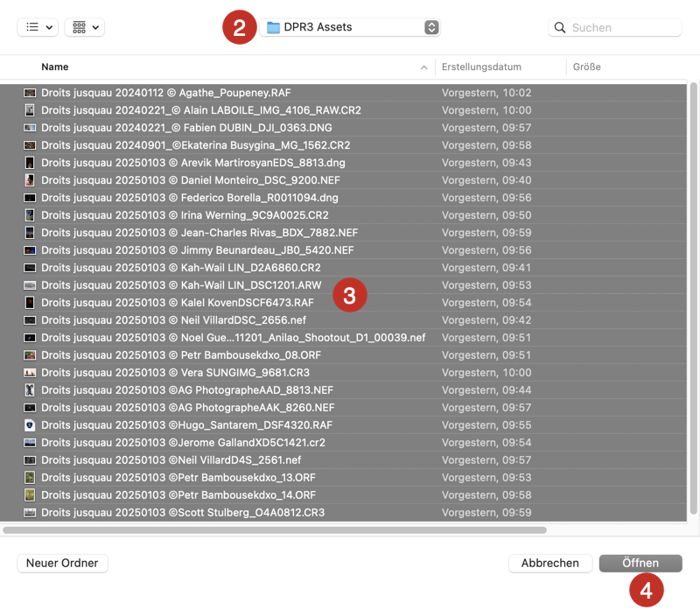Cancel the dialog with Abbrechen
The width and height of the screenshot is (700, 610).
[x=550, y=563]
